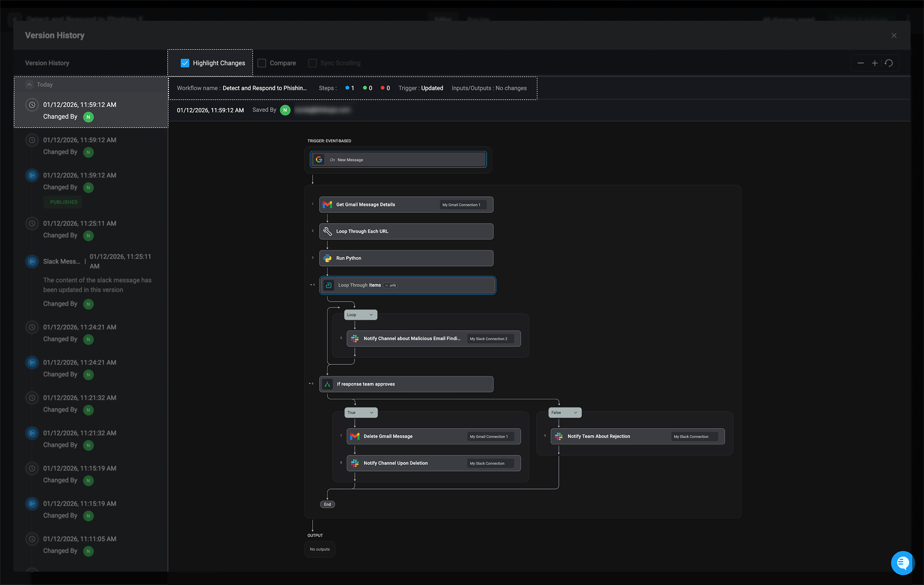Click clock icon of 11:11:05 AM version
Screen dimensions: 924x585
[32, 539]
